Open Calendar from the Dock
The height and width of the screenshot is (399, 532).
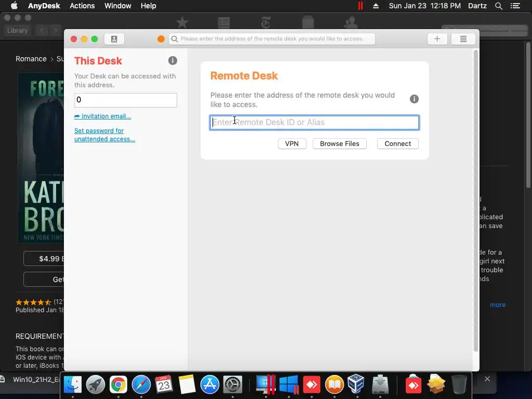coord(164,384)
